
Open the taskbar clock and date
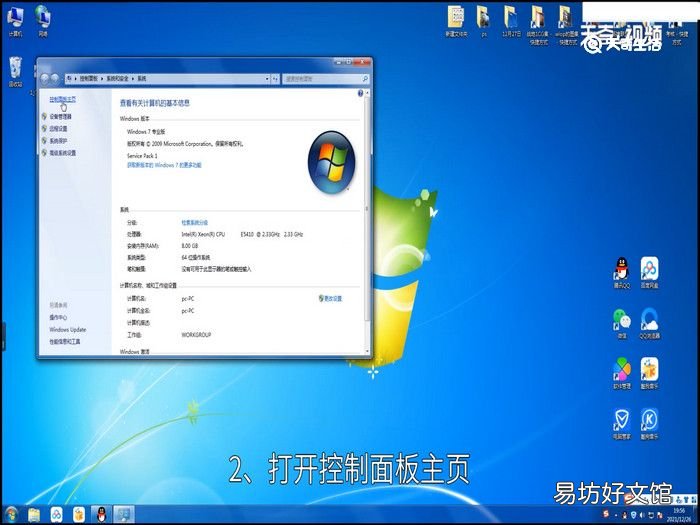(x=678, y=515)
